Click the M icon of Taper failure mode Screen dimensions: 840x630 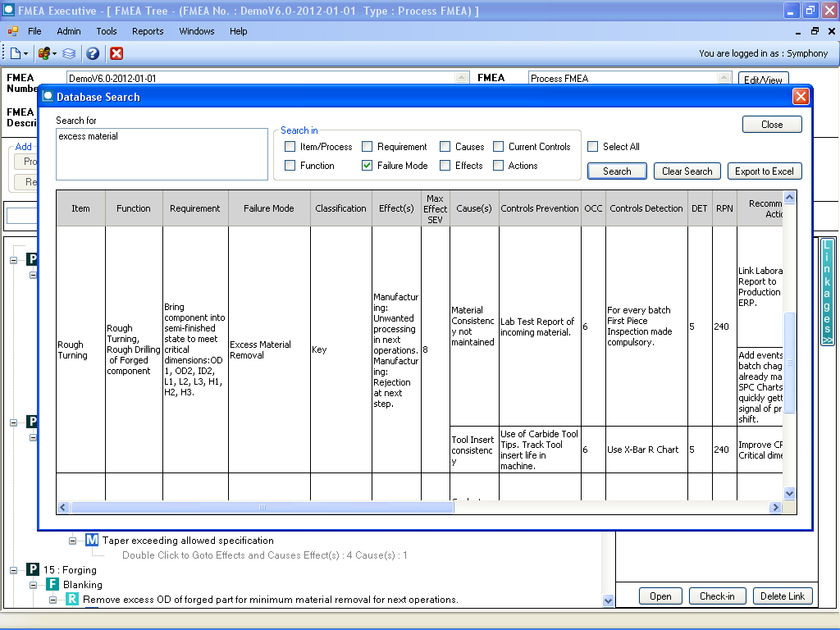[92, 540]
